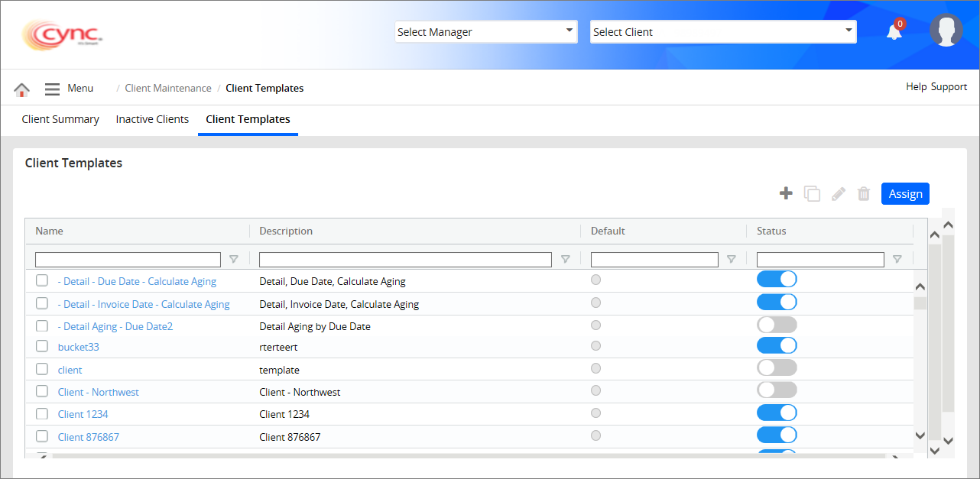Click the home icon
The image size is (980, 479).
(x=21, y=89)
